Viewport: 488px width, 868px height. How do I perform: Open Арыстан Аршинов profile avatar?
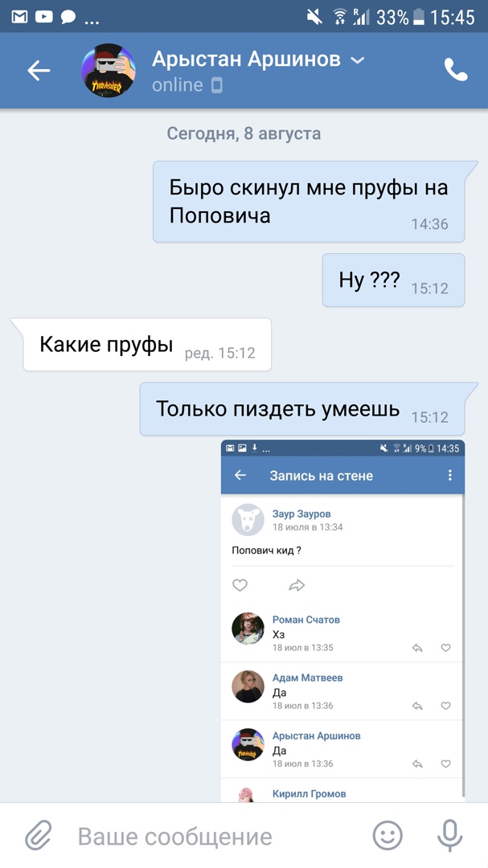pos(109,70)
